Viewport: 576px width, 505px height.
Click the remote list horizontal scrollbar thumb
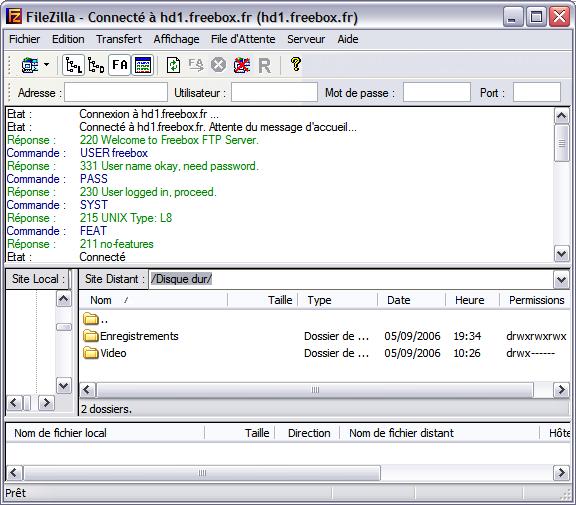[315, 390]
